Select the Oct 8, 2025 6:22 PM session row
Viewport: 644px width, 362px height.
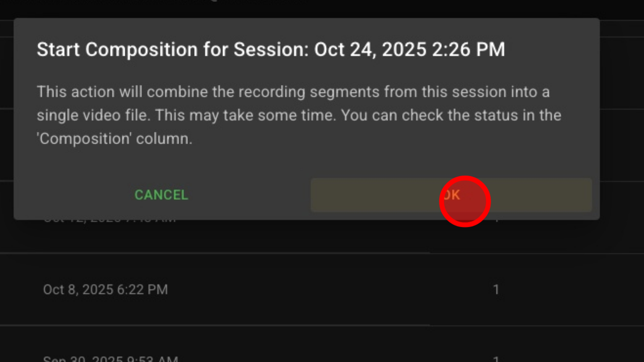click(x=106, y=290)
